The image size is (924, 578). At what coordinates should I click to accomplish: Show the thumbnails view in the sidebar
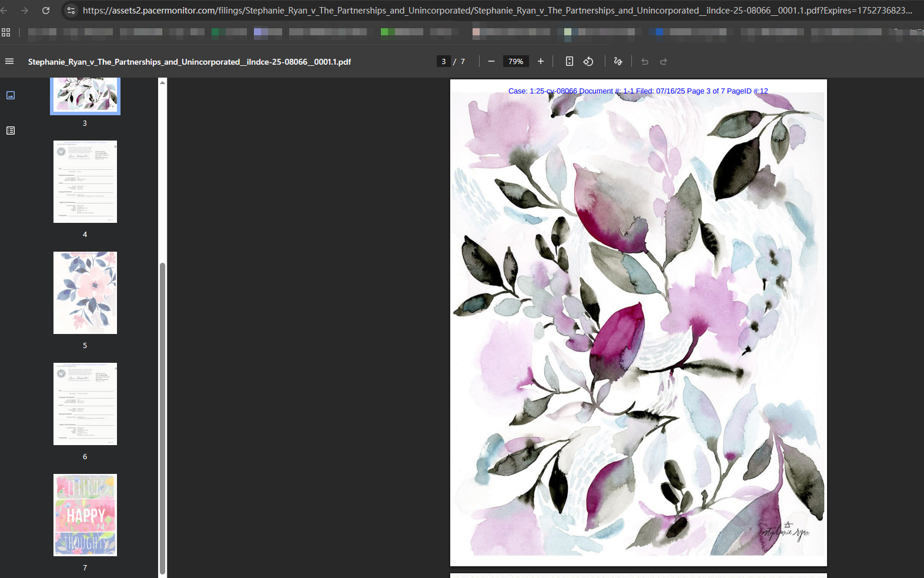pyautogui.click(x=11, y=95)
